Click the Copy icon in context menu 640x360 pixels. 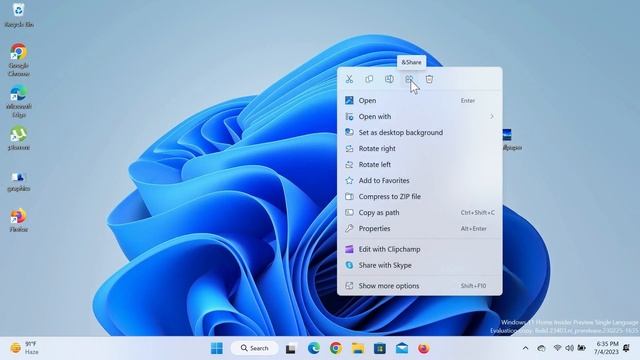pos(369,79)
